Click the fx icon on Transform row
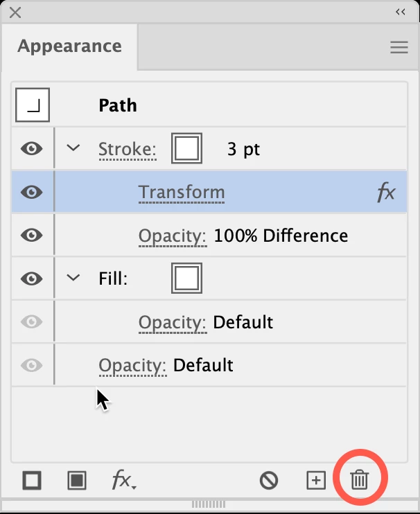This screenshot has height=514, width=420. (x=386, y=192)
